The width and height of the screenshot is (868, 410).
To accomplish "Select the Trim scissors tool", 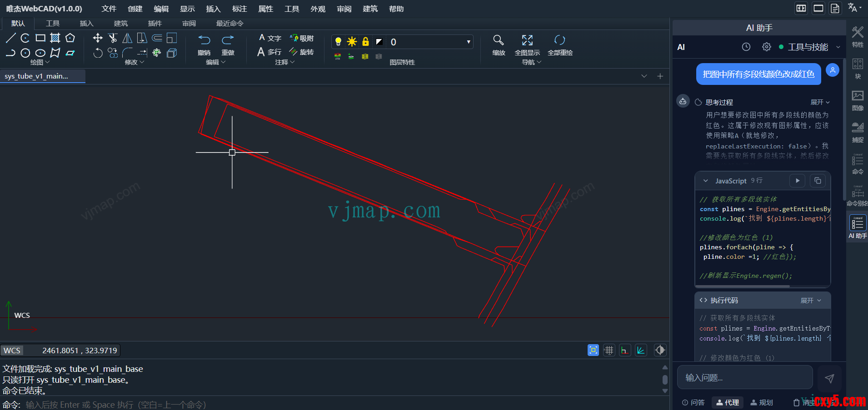I will click(113, 38).
